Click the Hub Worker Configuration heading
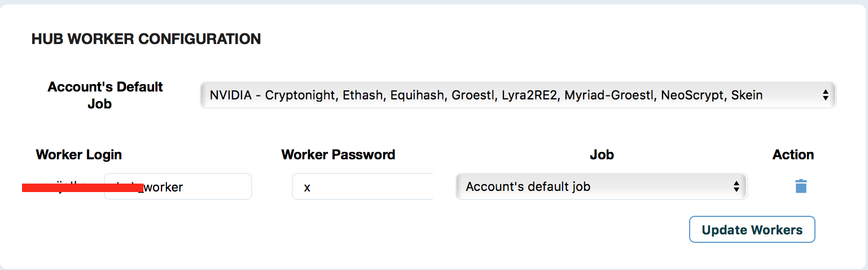 pyautogui.click(x=146, y=39)
